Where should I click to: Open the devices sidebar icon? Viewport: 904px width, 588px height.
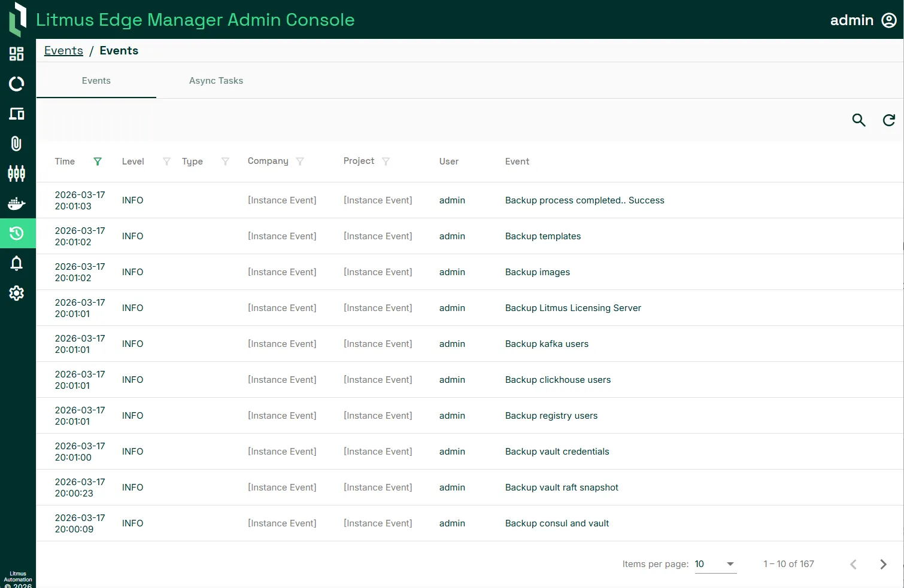(17, 114)
